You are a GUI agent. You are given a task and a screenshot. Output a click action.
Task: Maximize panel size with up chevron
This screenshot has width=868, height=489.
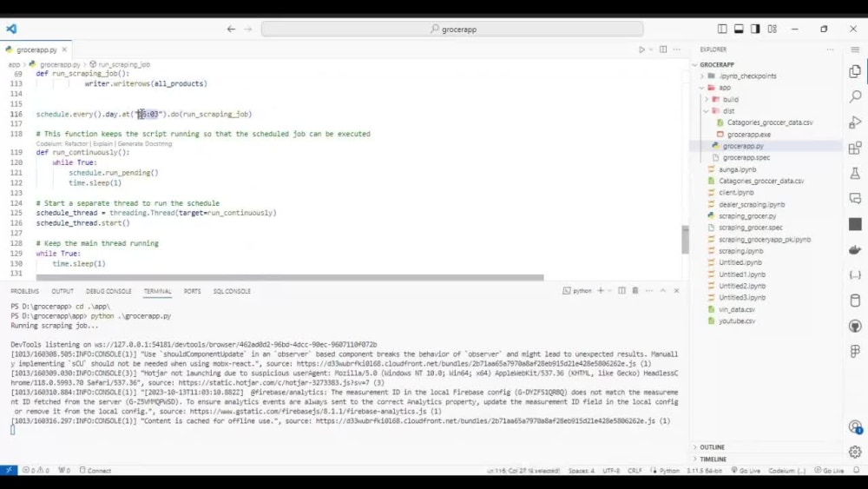pos(662,291)
